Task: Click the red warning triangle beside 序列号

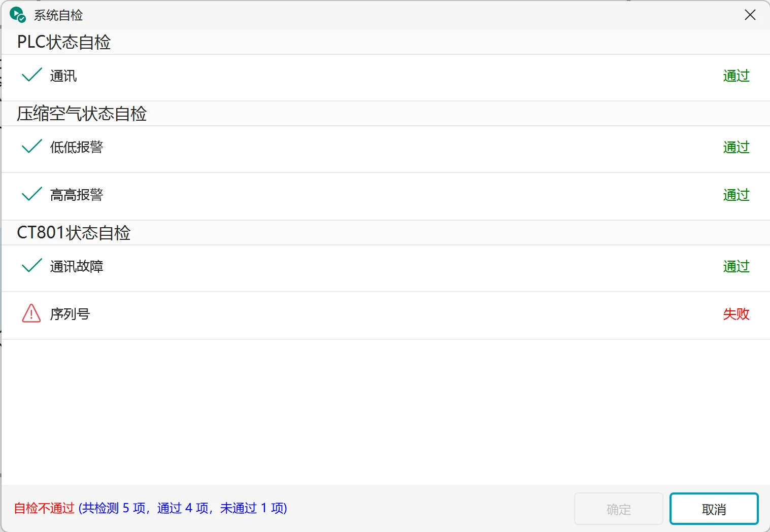Action: pos(31,313)
